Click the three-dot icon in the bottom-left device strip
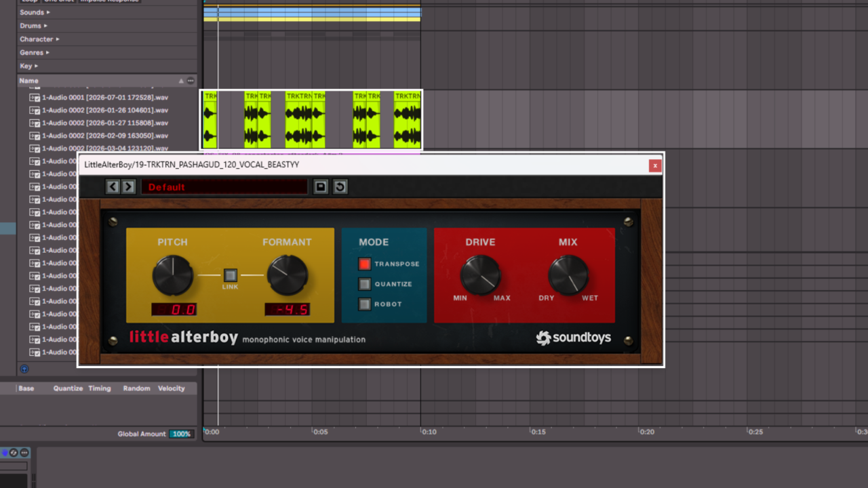This screenshot has width=868, height=488. [24, 452]
